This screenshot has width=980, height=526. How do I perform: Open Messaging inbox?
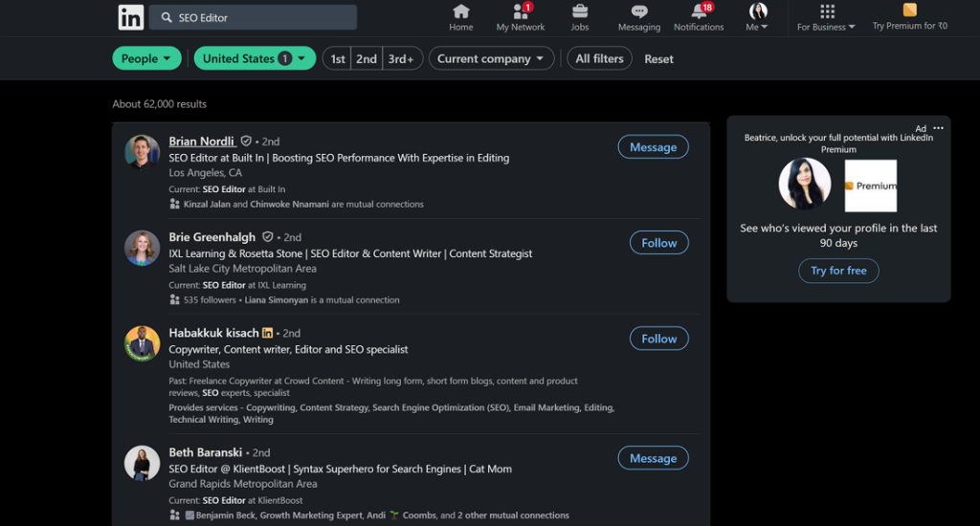point(638,17)
